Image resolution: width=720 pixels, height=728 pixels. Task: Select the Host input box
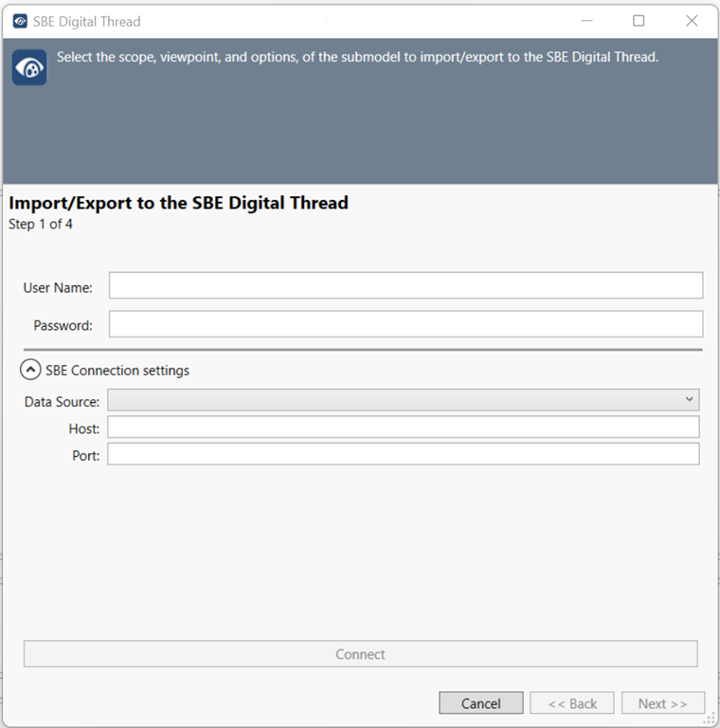coord(404,428)
